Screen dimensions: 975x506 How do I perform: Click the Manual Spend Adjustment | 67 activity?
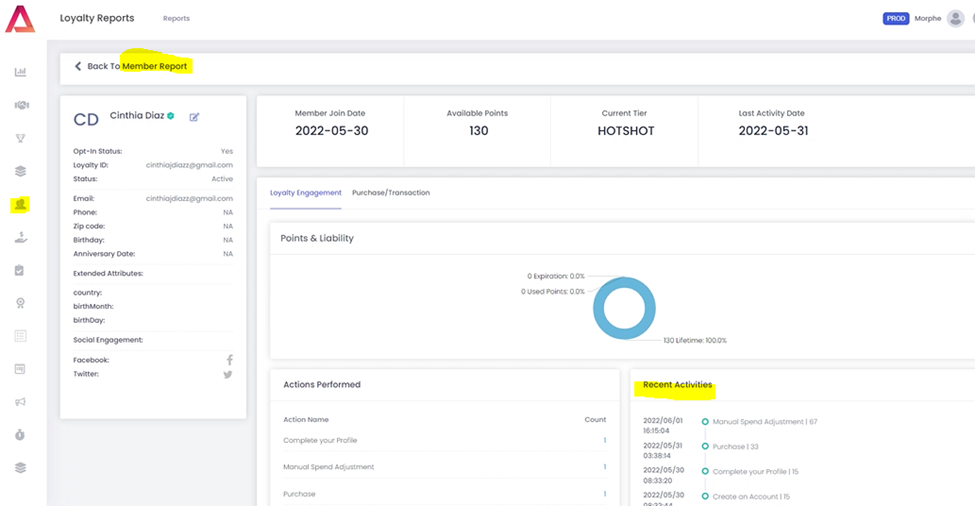click(x=765, y=421)
